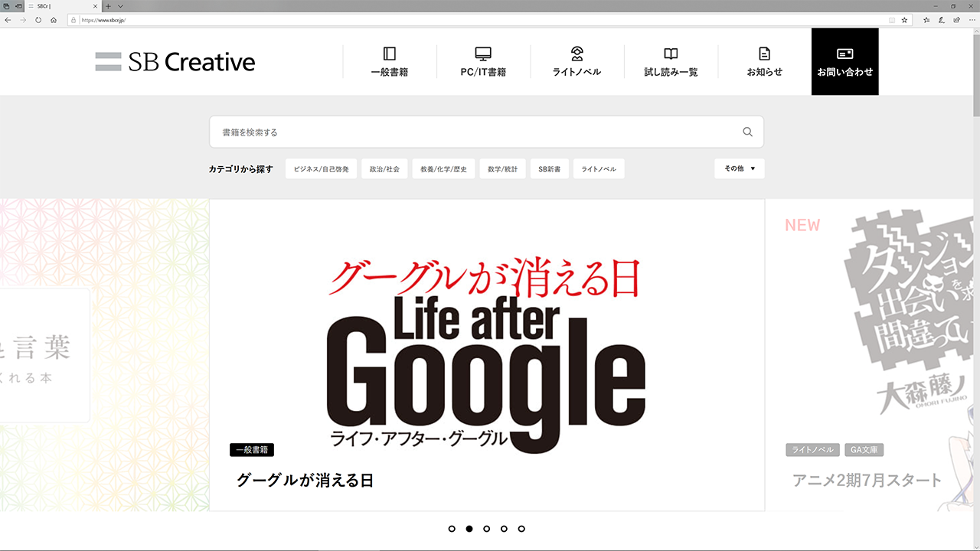Show site info via lock icon
Viewport: 980px width, 551px height.
(73, 20)
